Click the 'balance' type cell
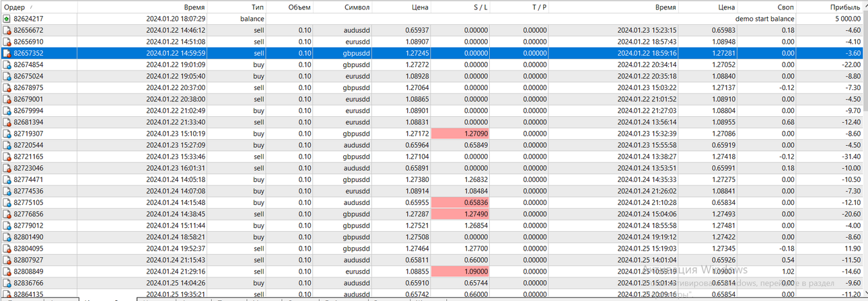 point(252,19)
